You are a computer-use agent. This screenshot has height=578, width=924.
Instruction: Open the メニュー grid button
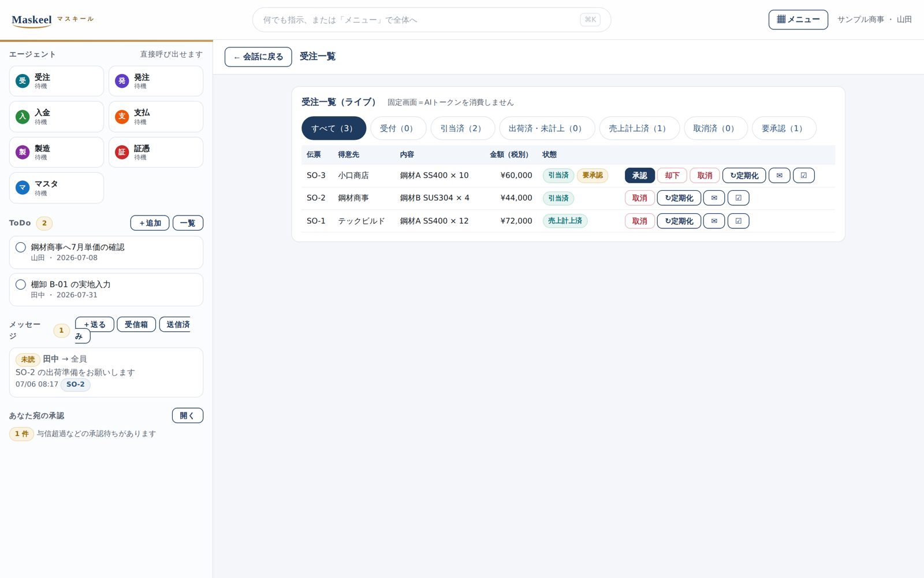coord(798,20)
